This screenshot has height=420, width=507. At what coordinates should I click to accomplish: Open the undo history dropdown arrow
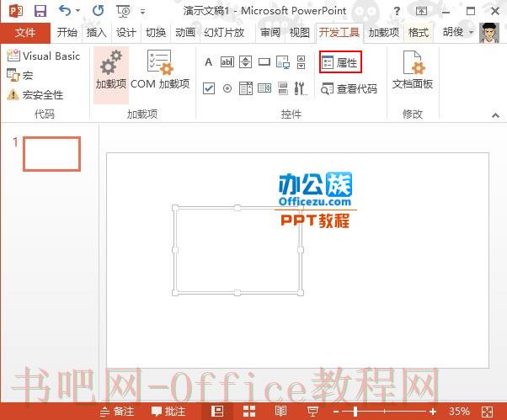pos(78,11)
